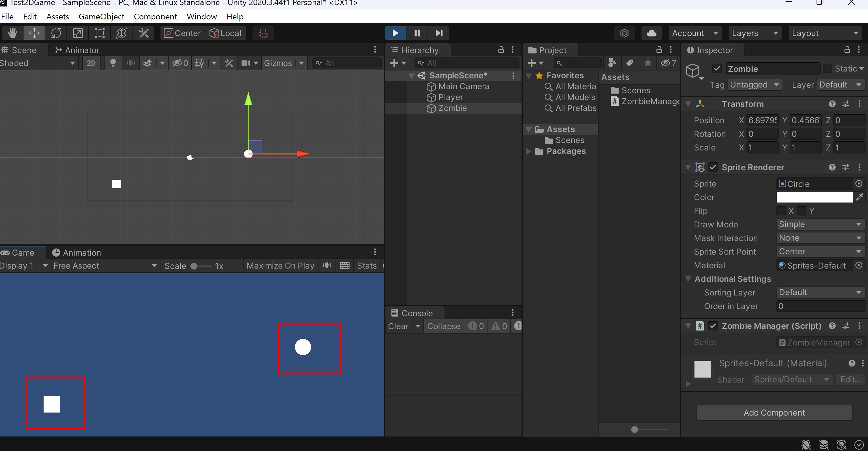Switch to Animation tab
The height and width of the screenshot is (451, 868).
coord(76,253)
